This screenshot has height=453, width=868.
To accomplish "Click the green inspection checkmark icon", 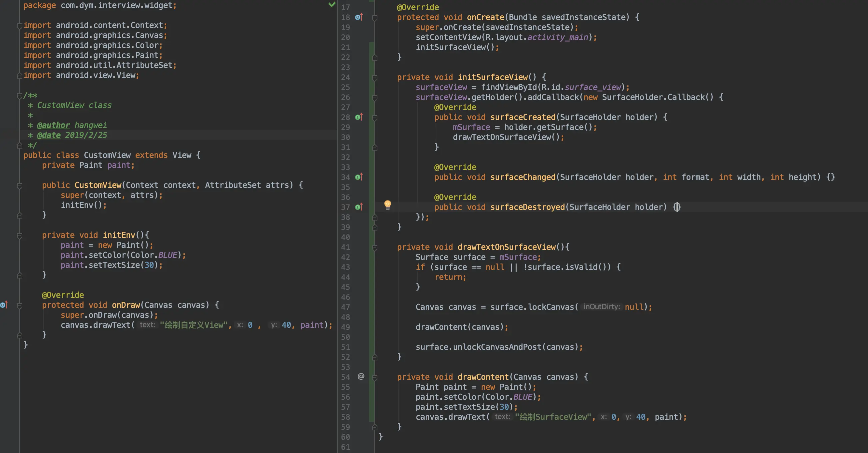I will click(x=332, y=4).
